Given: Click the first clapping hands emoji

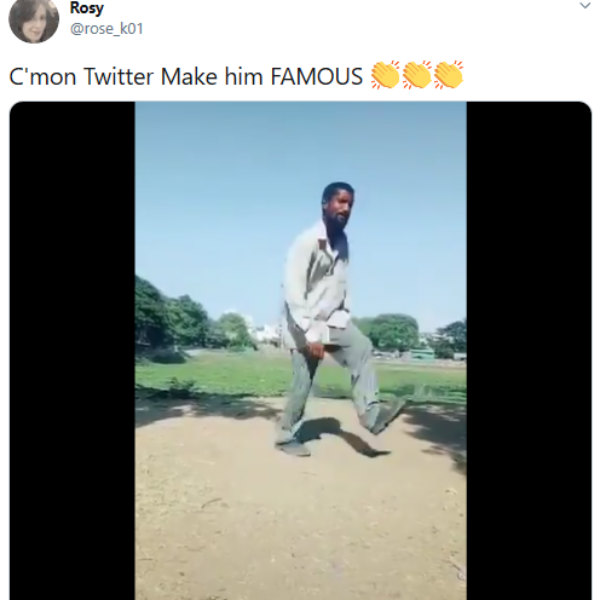Looking at the screenshot, I should click(385, 76).
